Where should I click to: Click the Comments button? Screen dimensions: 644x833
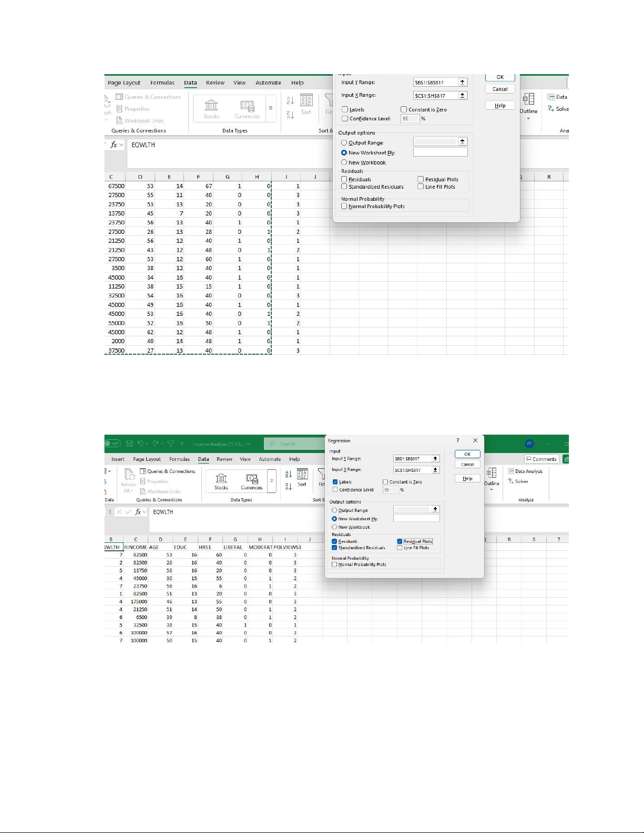(x=541, y=459)
